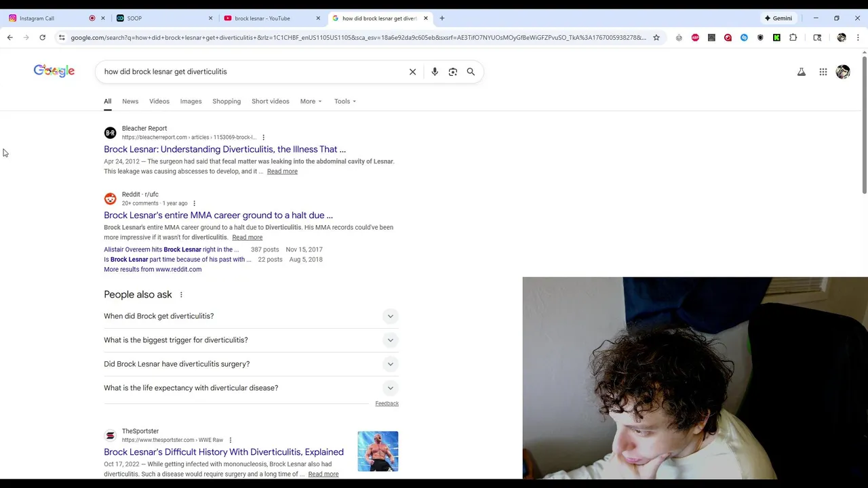Open a new browser tab
Viewport: 868px width, 488px height.
pos(442,18)
